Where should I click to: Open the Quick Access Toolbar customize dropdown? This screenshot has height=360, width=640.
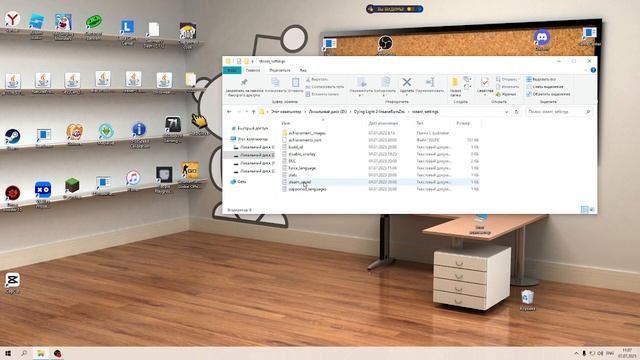pos(253,61)
